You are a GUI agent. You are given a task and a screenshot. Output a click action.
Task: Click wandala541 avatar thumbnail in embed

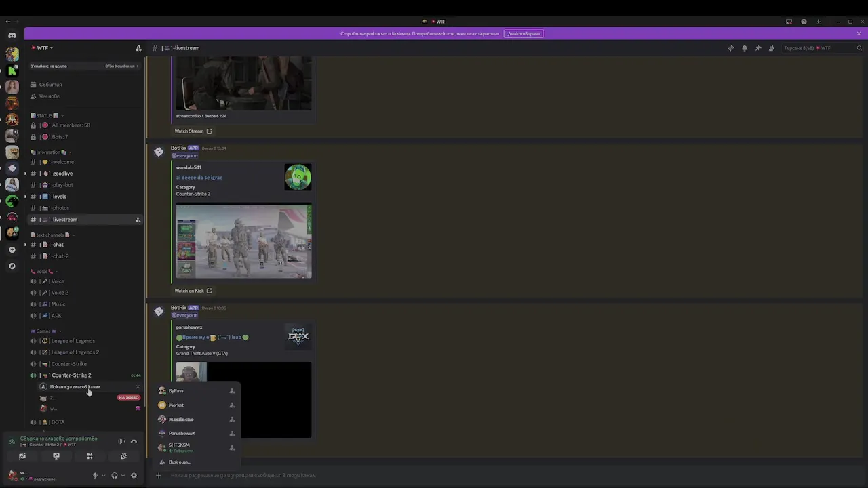298,177
